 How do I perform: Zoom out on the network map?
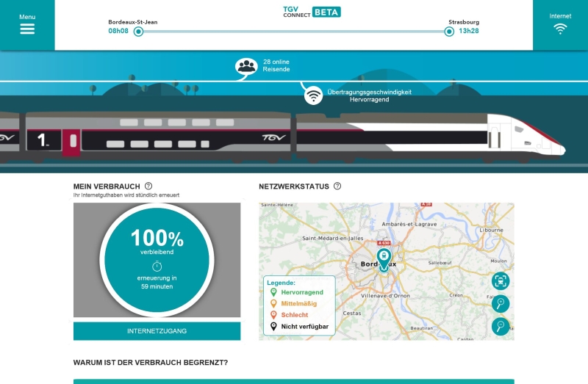point(501,326)
